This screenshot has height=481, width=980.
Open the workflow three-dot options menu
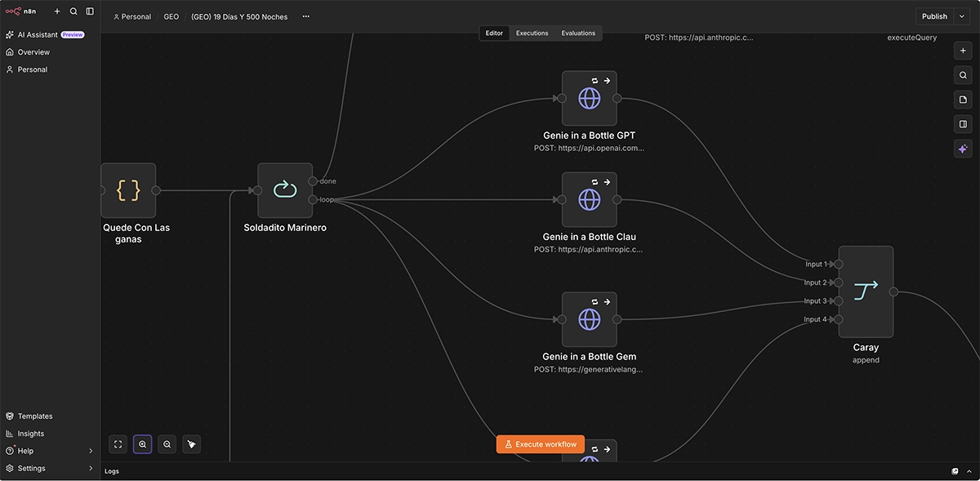pyautogui.click(x=306, y=16)
